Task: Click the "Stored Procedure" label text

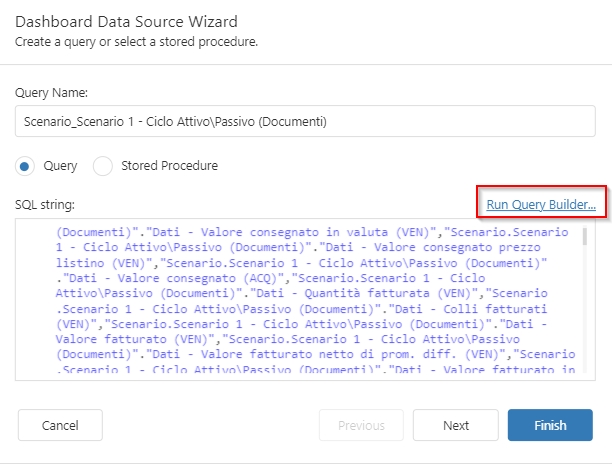Action: [169, 166]
